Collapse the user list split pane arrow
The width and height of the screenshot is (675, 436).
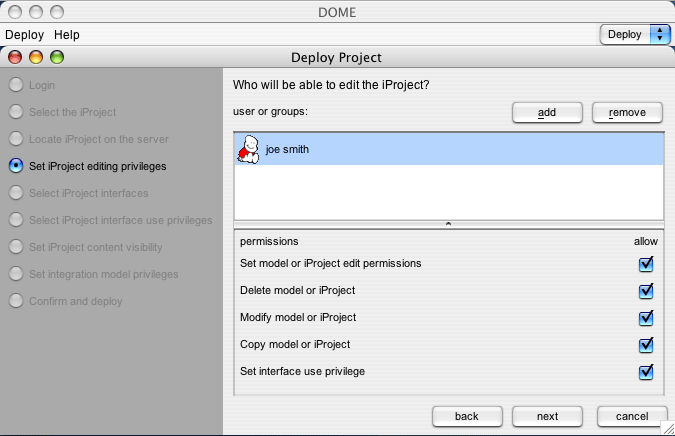pyautogui.click(x=448, y=224)
